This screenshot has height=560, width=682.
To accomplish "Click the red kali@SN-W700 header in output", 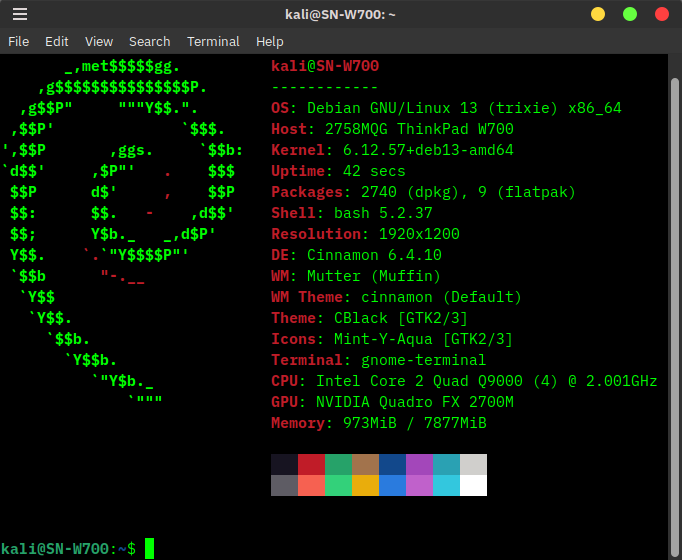I will coord(325,66).
